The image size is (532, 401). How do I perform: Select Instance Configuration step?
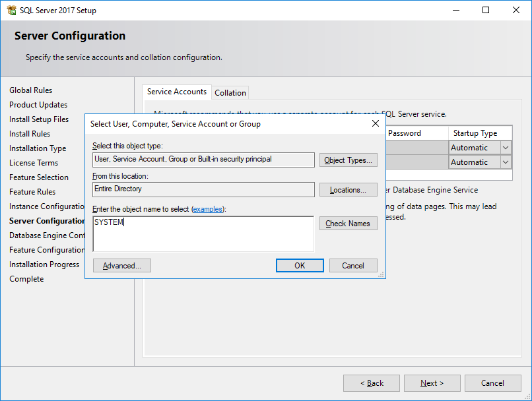coord(47,206)
